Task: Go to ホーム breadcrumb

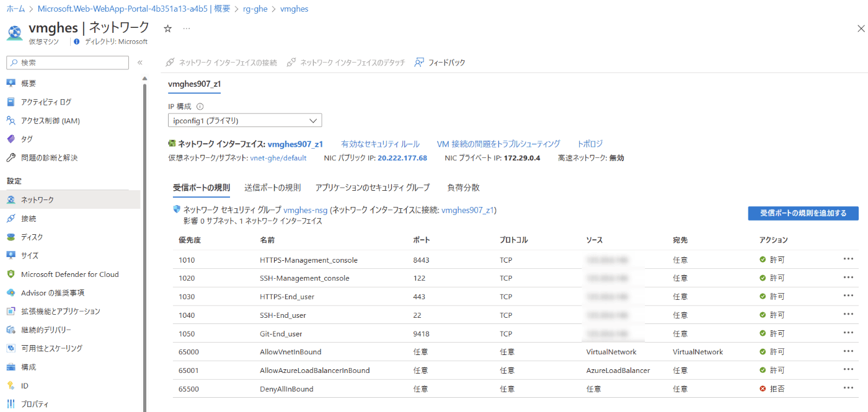Action: (x=15, y=9)
